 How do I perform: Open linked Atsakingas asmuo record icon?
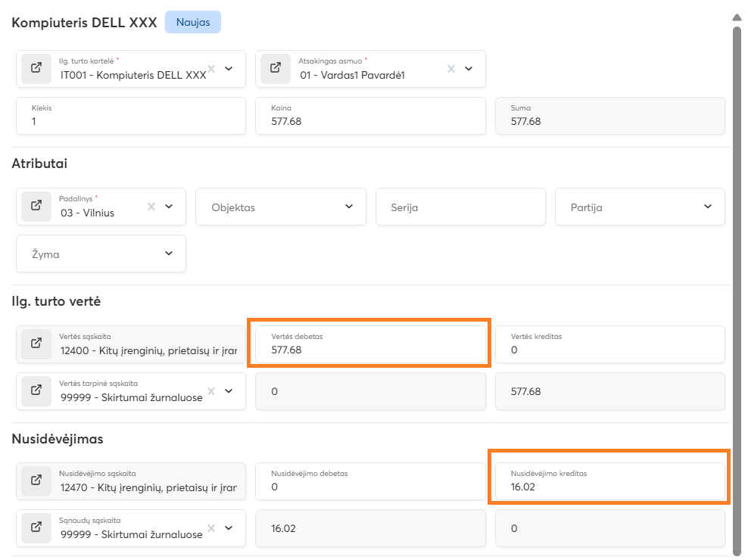[x=276, y=69]
